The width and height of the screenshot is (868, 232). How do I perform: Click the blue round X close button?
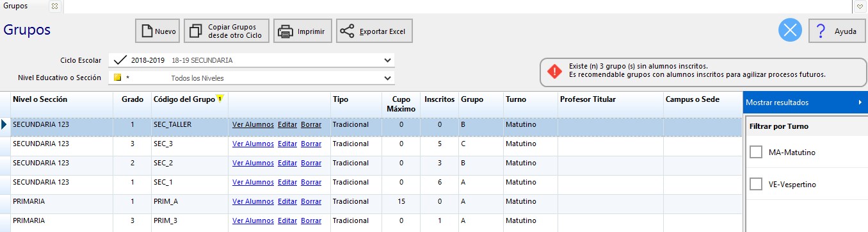click(791, 31)
